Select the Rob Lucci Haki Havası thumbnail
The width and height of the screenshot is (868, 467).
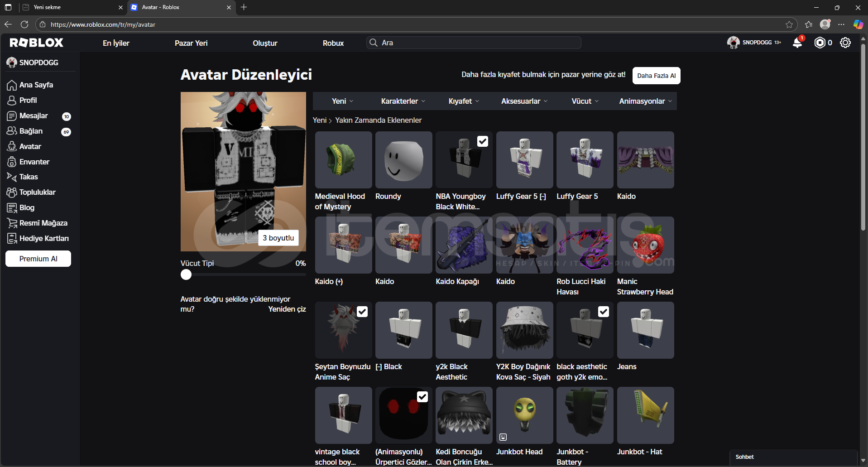tap(585, 245)
